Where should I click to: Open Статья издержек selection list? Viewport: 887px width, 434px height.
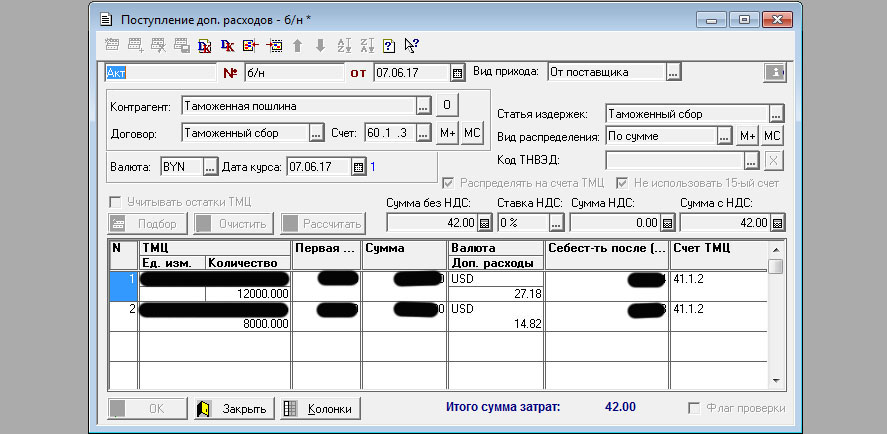pos(775,114)
